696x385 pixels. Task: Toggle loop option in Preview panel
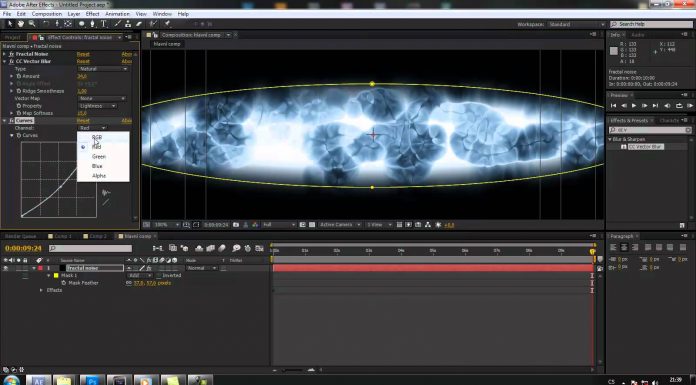[679, 106]
